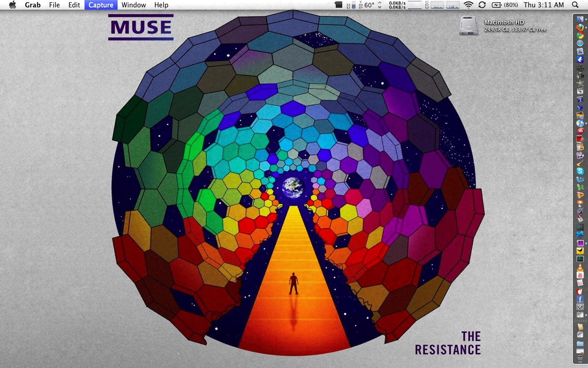Open Spotlight search magnifier
This screenshot has height=368, width=588.
point(575,5)
